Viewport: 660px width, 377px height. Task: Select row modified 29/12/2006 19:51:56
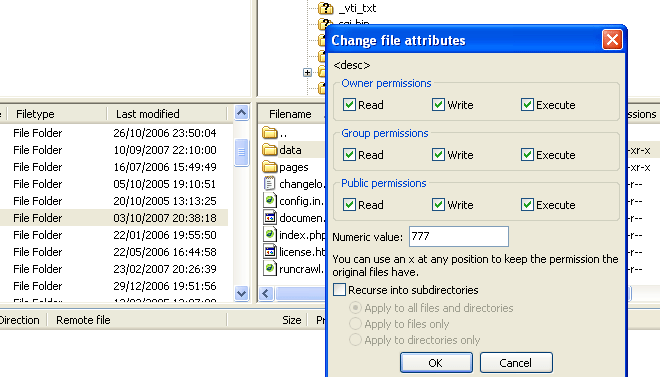pos(114,286)
